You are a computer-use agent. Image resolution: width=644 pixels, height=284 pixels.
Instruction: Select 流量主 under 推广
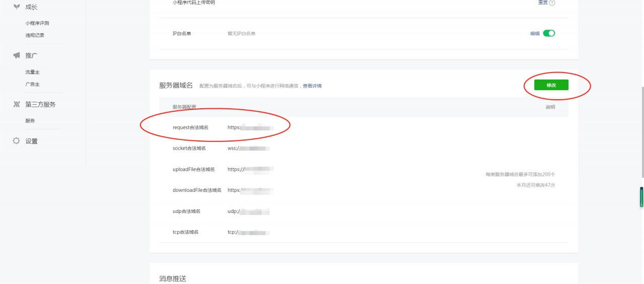pyautogui.click(x=33, y=72)
